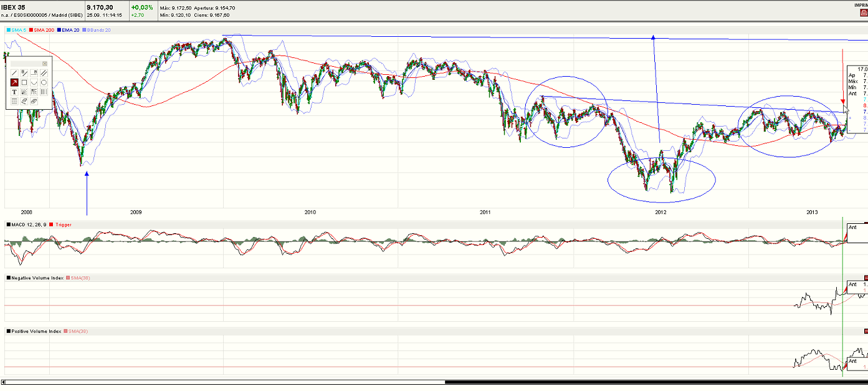This screenshot has height=391, width=868.
Task: Toggle the SMA 5 legend square
Action: click(8, 30)
